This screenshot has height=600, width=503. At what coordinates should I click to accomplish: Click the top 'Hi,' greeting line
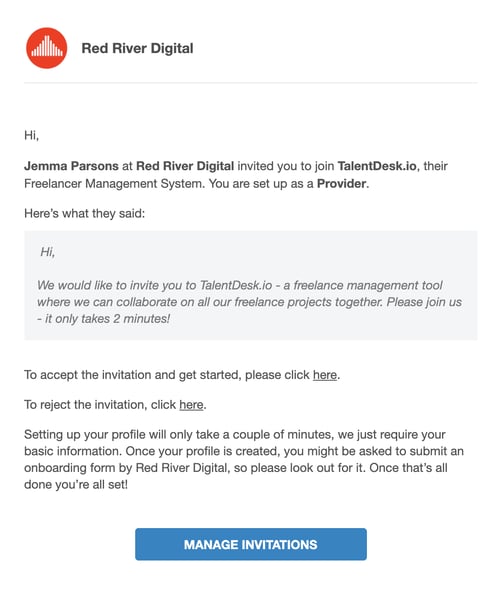(x=31, y=135)
